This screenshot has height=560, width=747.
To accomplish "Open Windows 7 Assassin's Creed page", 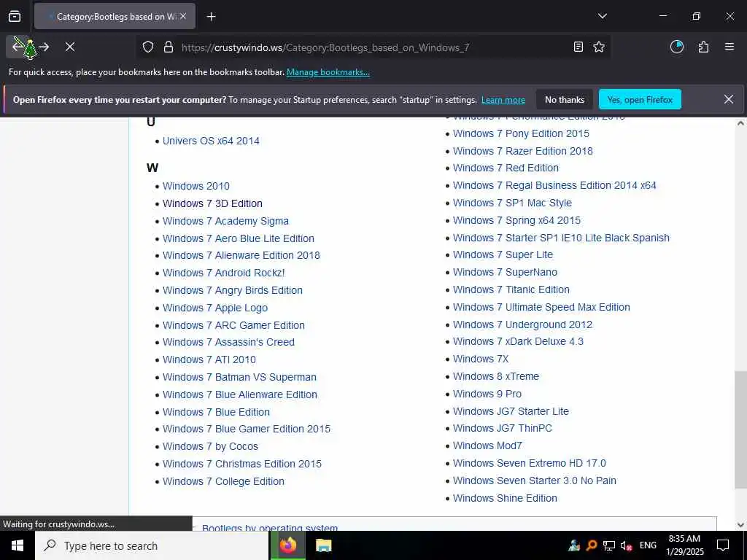I will click(228, 343).
